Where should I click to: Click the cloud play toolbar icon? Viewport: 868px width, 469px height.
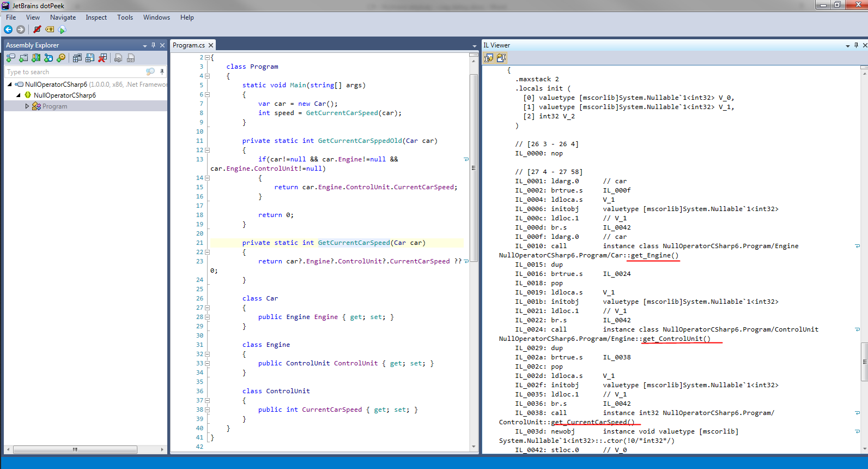click(x=62, y=29)
